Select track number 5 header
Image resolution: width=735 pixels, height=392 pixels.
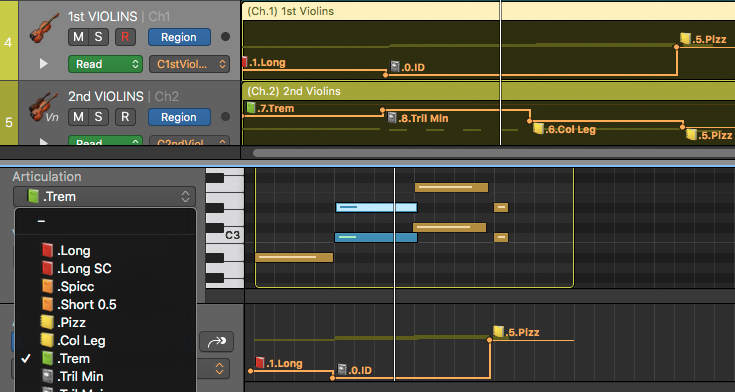tap(9, 113)
